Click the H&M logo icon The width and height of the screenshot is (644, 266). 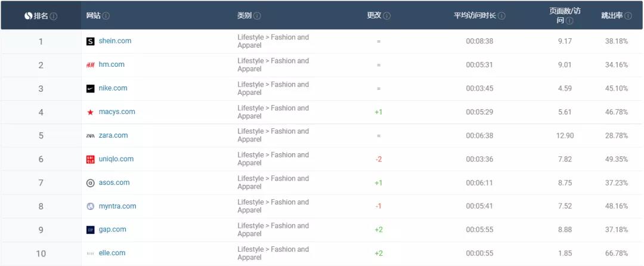tap(91, 65)
